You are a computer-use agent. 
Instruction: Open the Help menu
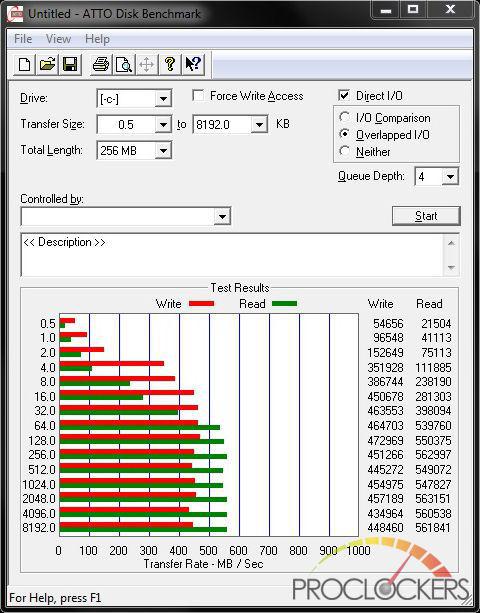(97, 39)
